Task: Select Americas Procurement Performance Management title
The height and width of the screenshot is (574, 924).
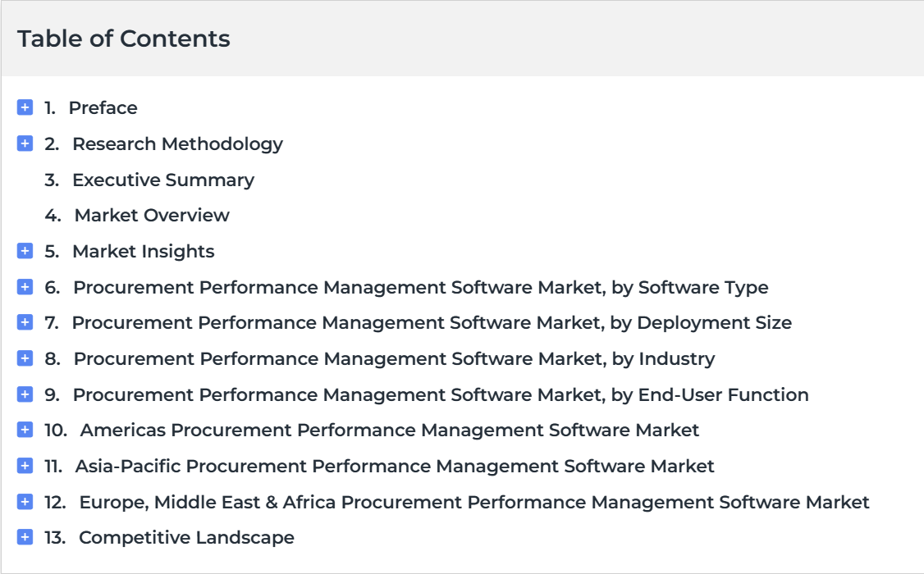Action: coord(390,431)
